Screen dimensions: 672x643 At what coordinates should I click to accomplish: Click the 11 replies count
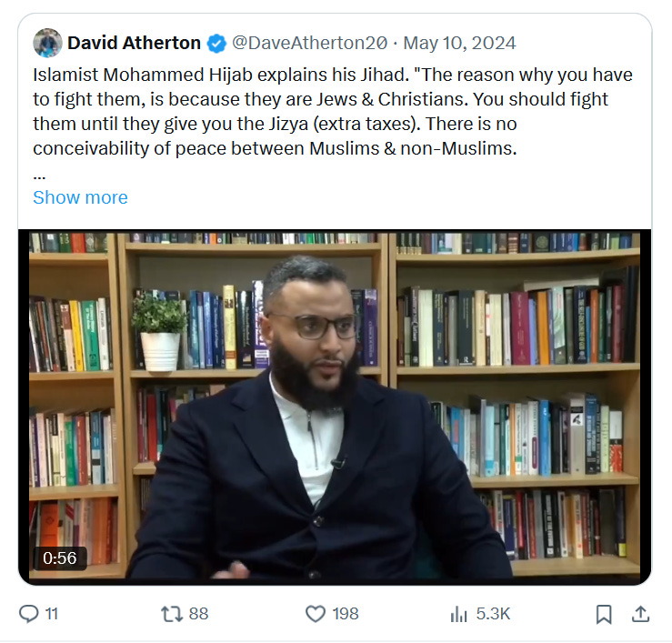tap(52, 614)
